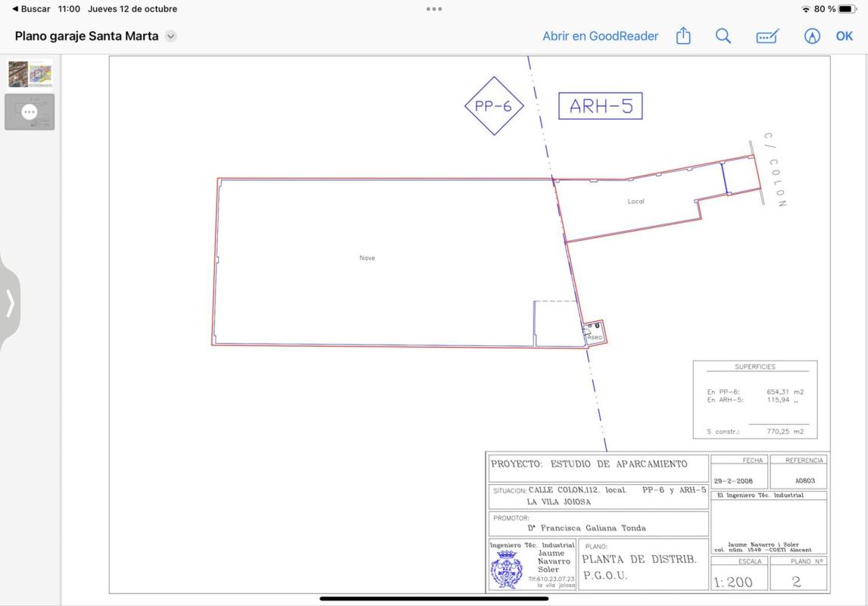Tap the ARH-5 label on the plan
868x606 pixels.
pos(601,106)
